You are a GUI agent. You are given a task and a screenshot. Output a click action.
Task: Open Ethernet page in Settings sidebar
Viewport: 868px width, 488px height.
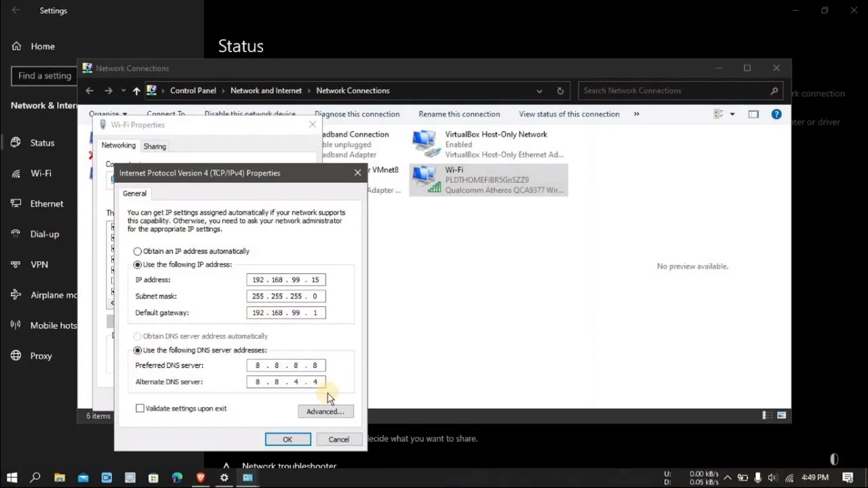pyautogui.click(x=39, y=204)
